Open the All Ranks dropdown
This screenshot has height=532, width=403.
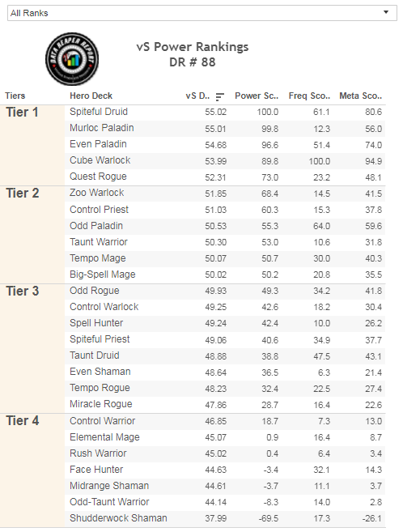click(x=202, y=13)
